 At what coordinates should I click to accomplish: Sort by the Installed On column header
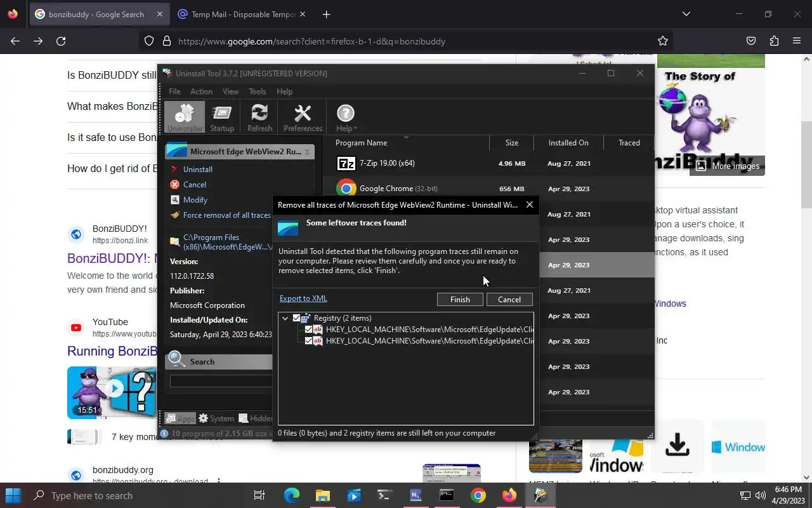568,143
